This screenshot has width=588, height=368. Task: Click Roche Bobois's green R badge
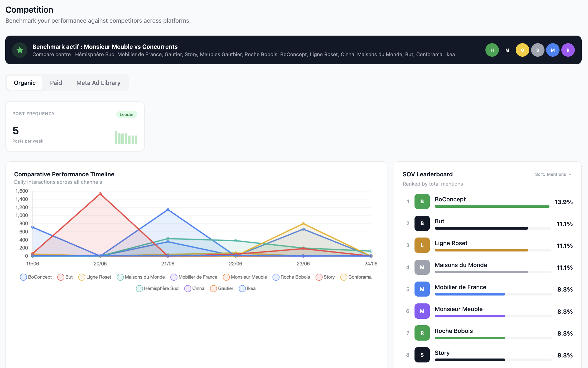[422, 333]
